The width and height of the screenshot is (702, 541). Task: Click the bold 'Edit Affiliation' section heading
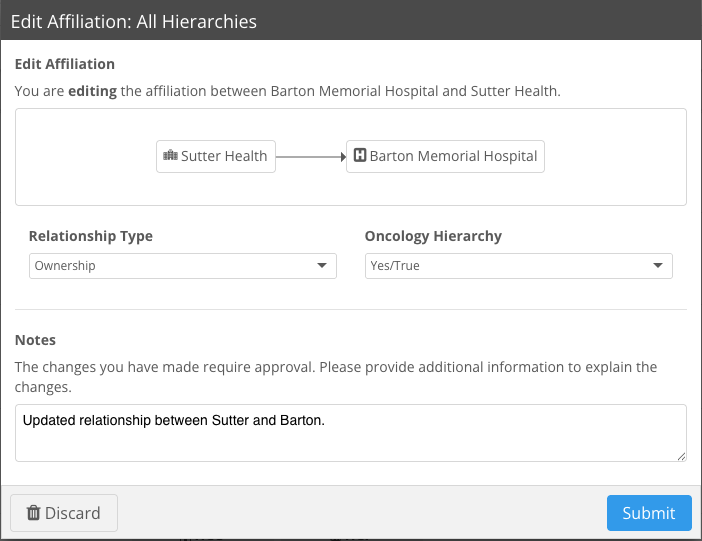(65, 64)
